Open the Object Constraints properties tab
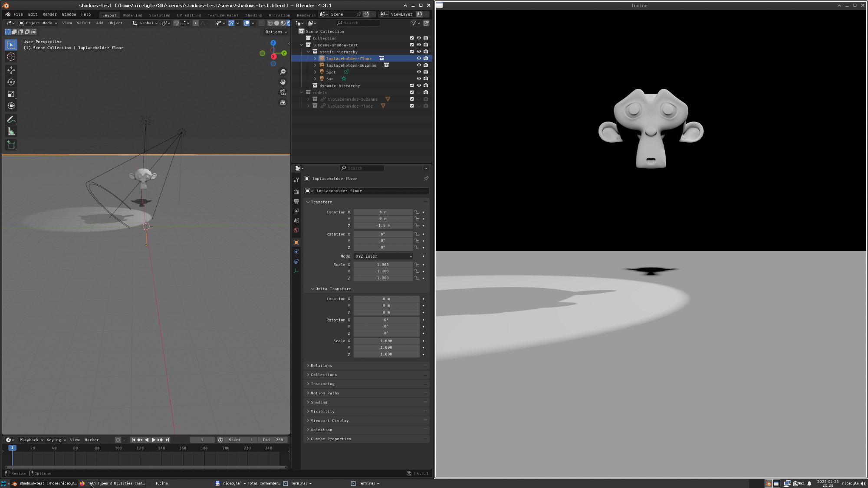Image resolution: width=868 pixels, height=488 pixels. click(x=296, y=262)
